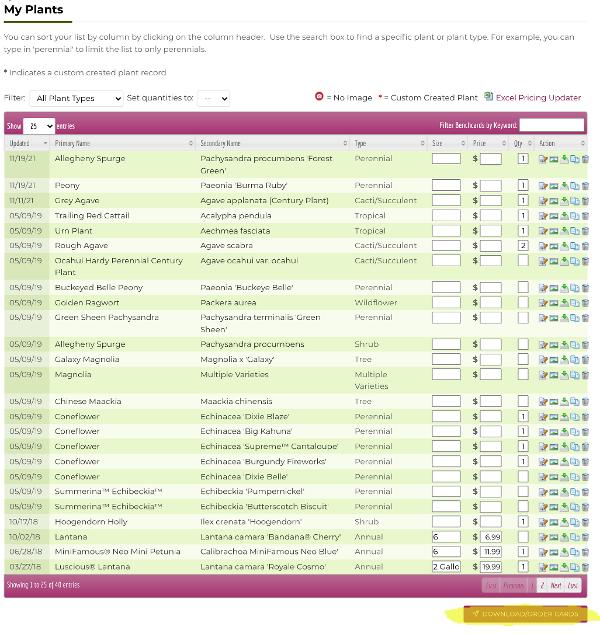Click the Download/Order Cards button

[x=525, y=614]
